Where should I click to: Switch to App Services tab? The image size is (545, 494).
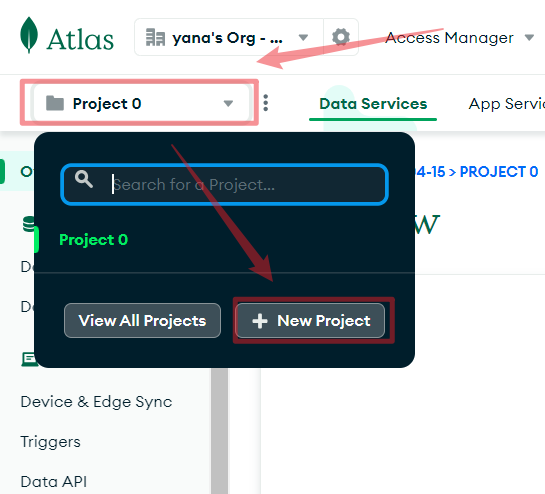(506, 104)
